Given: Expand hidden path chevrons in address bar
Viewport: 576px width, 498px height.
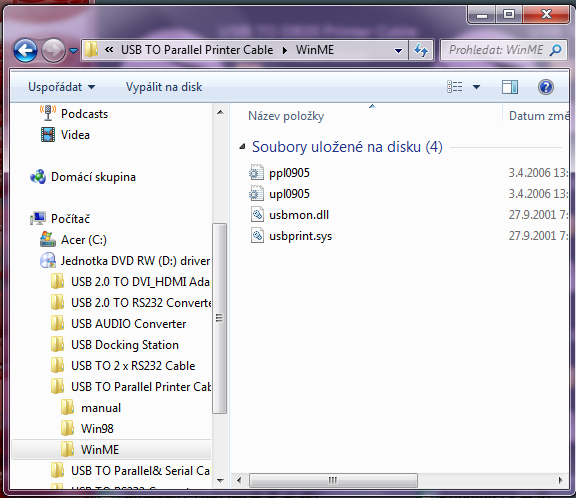Looking at the screenshot, I should 109,49.
